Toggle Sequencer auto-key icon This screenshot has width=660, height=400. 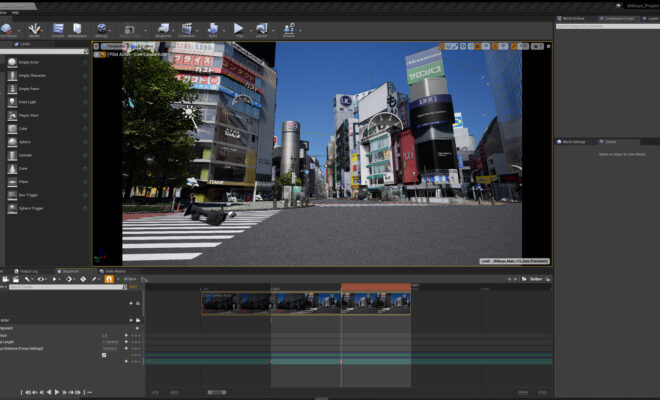pyautogui.click(x=83, y=279)
